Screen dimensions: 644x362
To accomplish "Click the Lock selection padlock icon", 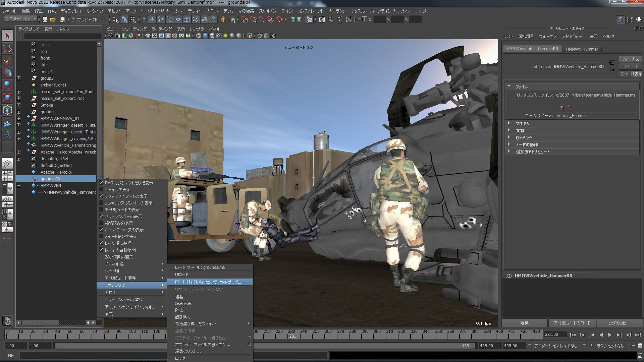I will [x=223, y=19].
